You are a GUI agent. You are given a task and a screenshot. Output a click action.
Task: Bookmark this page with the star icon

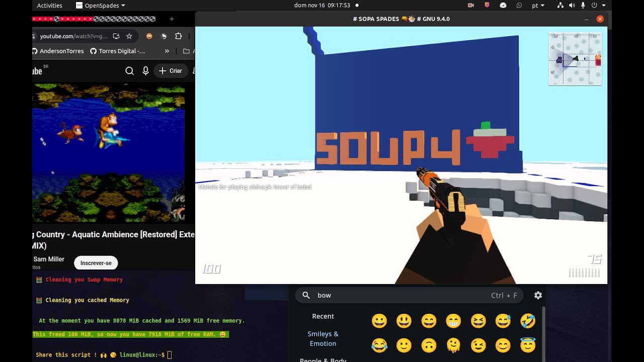point(129,36)
